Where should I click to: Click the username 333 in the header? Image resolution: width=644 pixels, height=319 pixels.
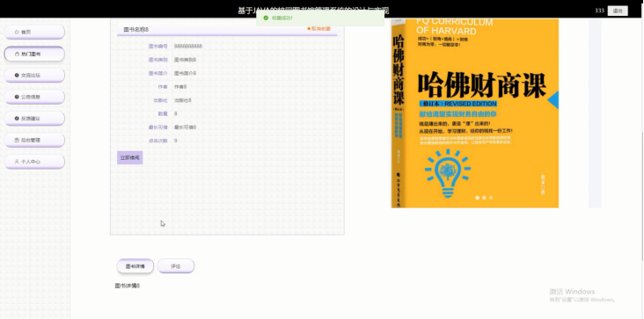[x=599, y=11]
